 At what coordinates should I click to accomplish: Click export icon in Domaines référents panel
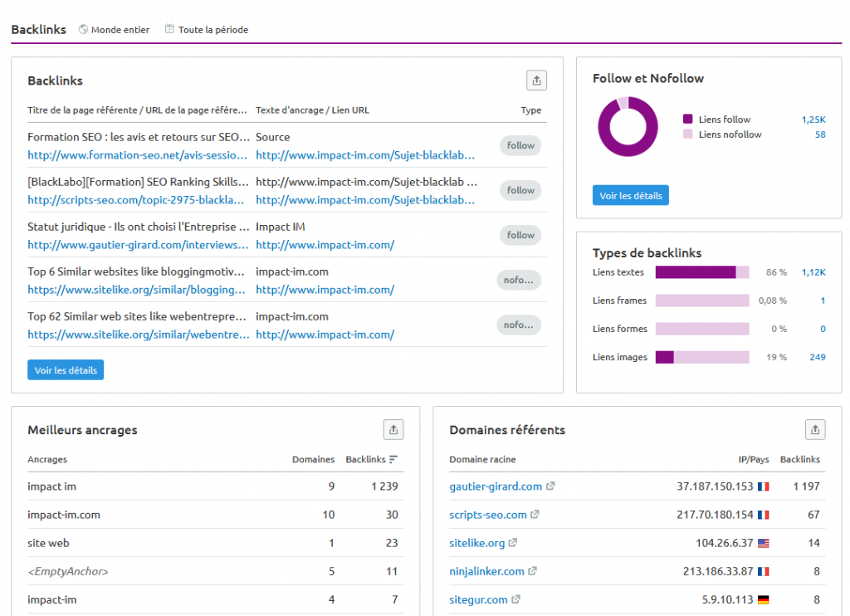point(815,429)
